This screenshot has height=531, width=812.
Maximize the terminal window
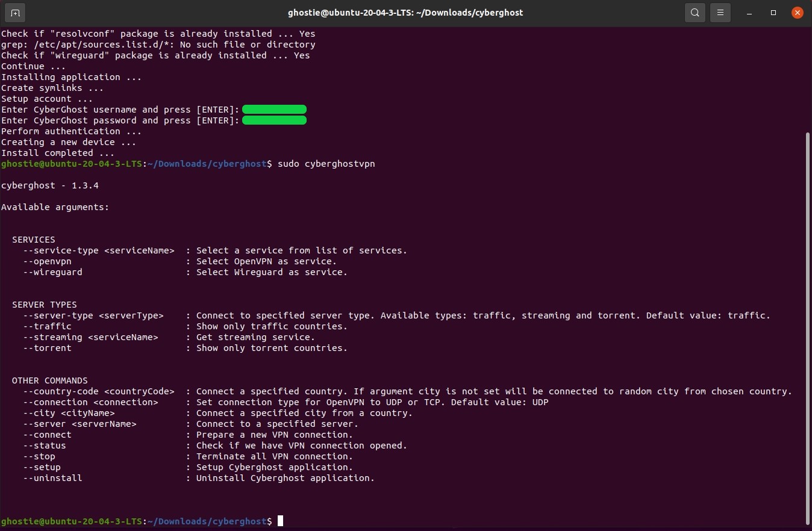773,13
